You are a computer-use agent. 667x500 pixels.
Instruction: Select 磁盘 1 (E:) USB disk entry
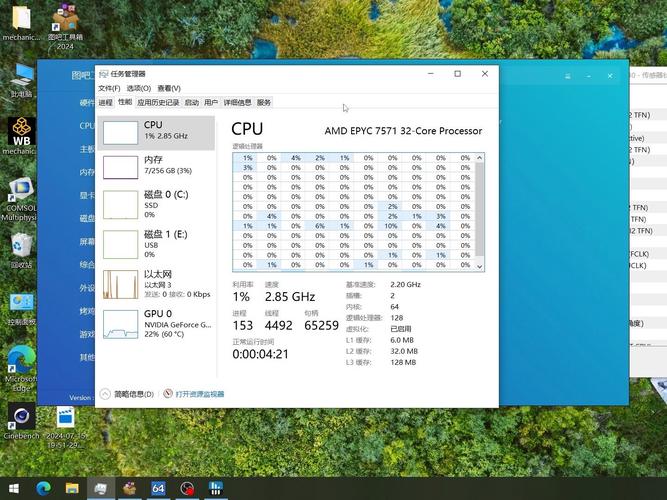point(156,244)
